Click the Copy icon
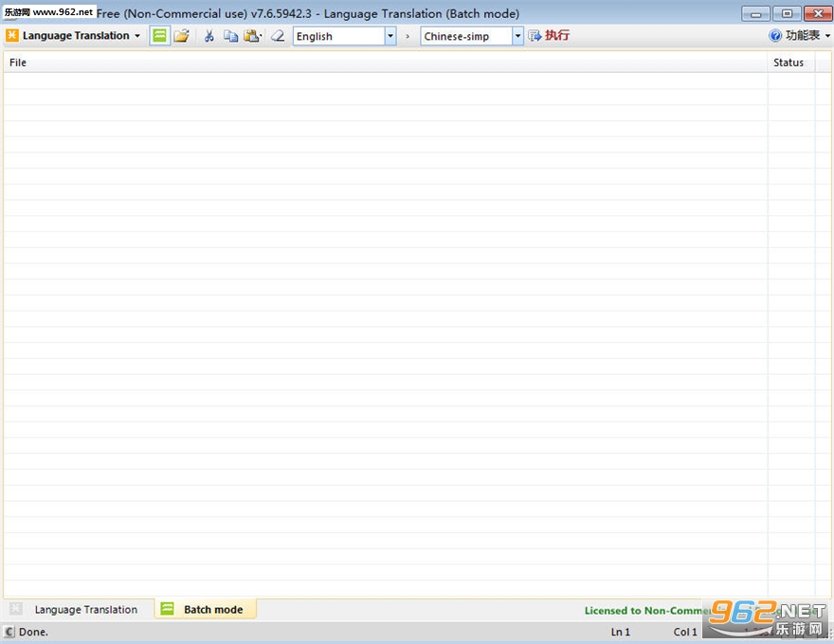Screen dimensions: 834x644 [x=230, y=36]
